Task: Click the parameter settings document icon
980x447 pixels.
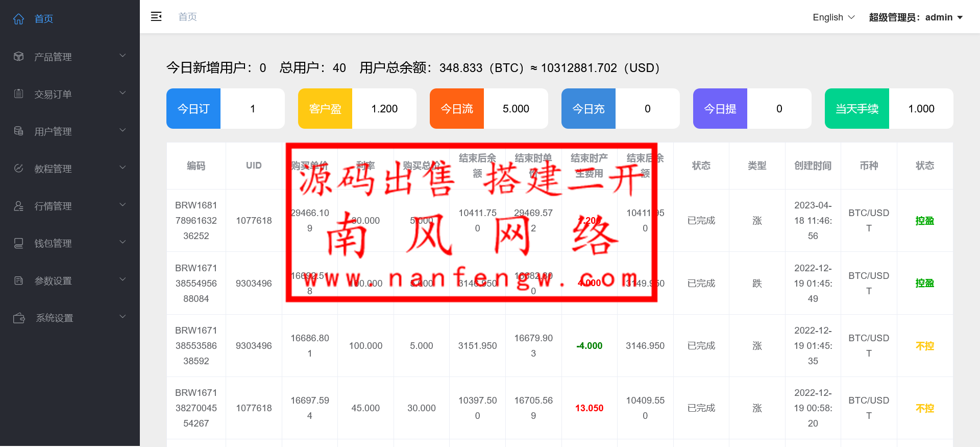Action: [19, 280]
